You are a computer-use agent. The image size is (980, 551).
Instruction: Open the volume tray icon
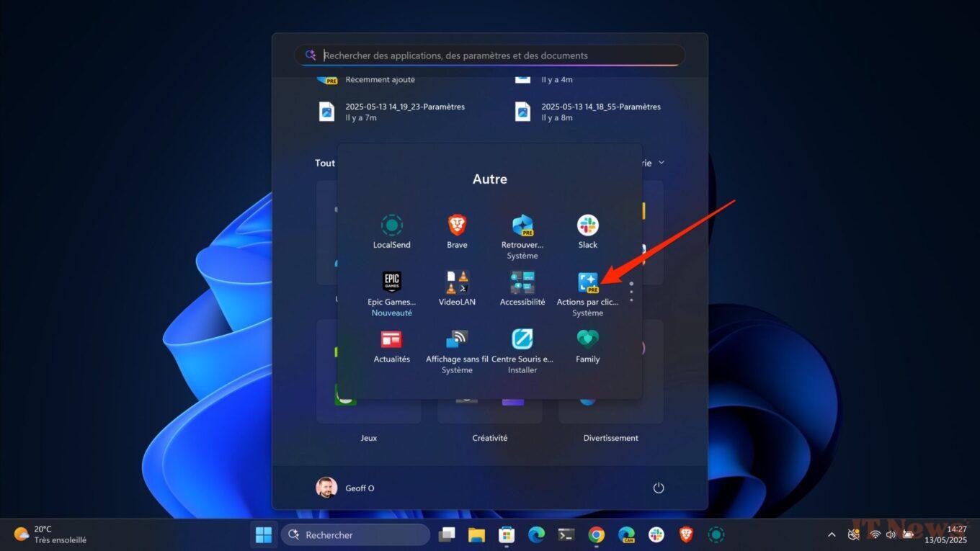[891, 534]
